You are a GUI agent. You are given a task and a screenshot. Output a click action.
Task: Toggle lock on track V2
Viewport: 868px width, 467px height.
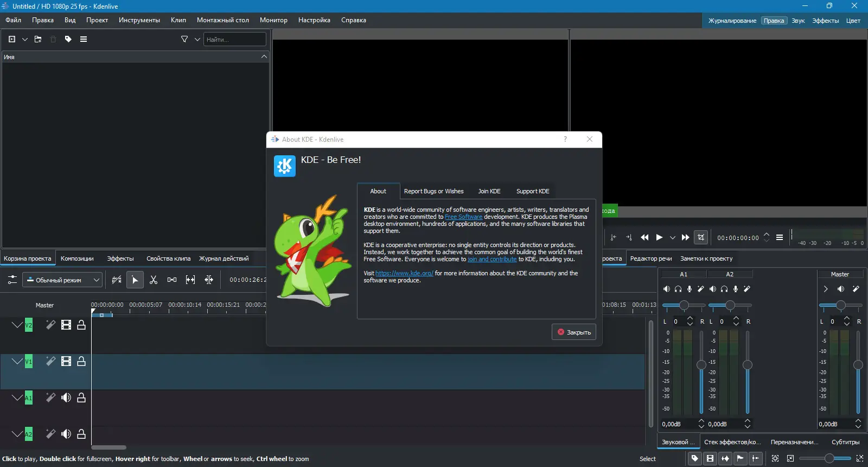(81, 325)
